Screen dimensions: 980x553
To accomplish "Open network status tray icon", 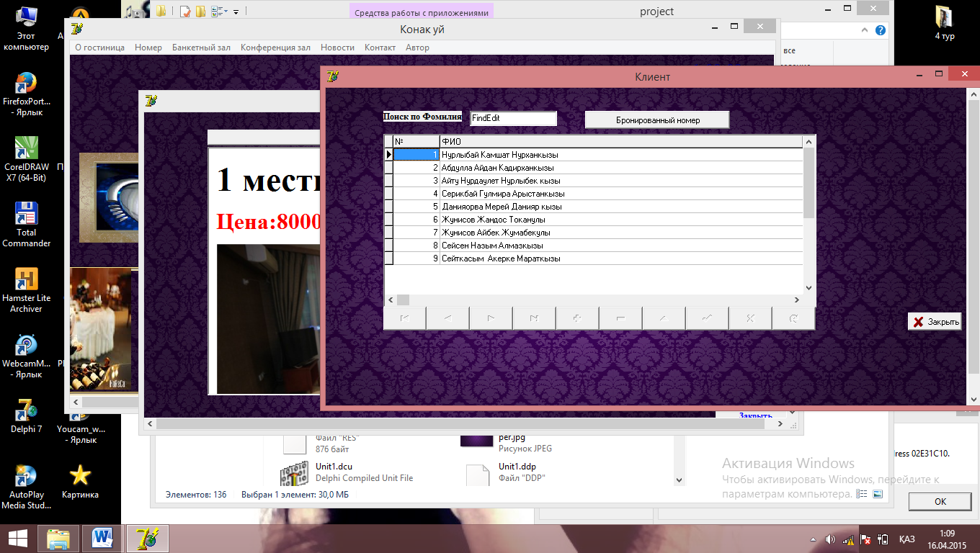I will (x=849, y=539).
